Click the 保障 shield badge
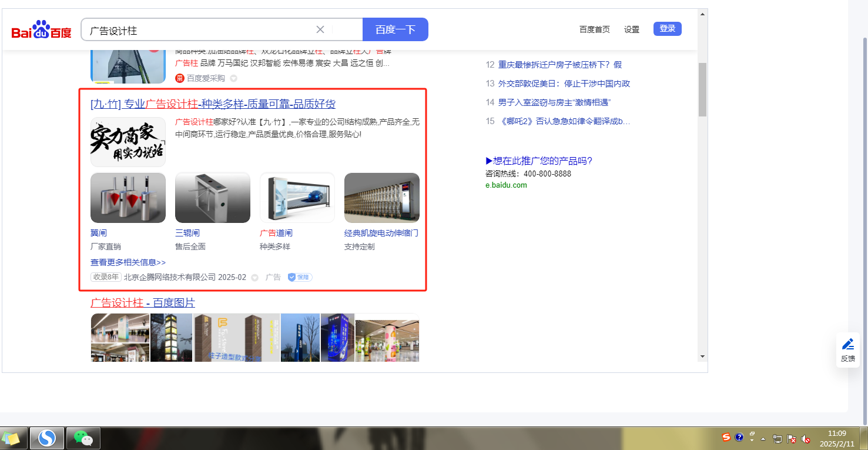The width and height of the screenshot is (868, 450). coord(300,277)
